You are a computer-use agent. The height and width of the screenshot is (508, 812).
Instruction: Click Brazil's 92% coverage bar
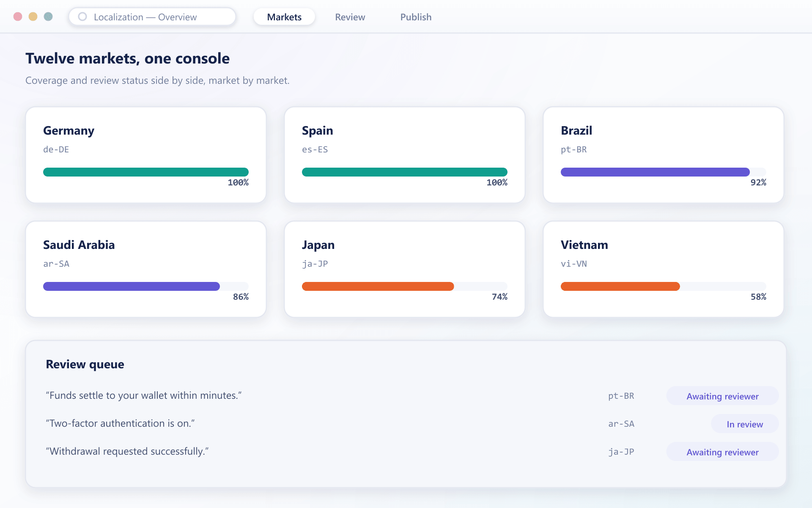coord(664,172)
